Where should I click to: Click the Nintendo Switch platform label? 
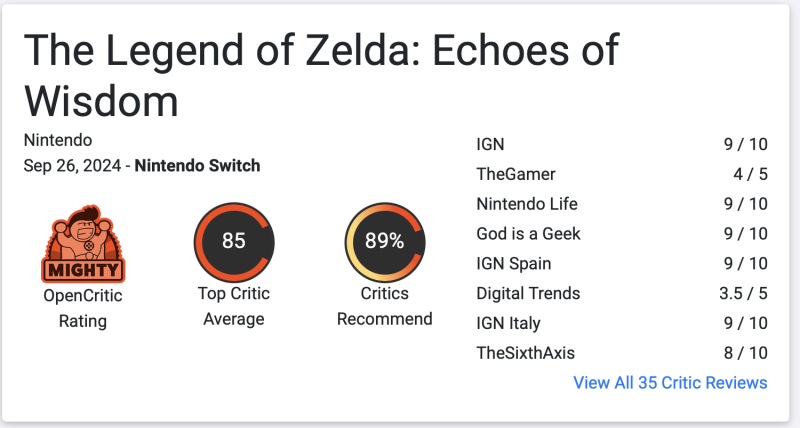point(197,166)
